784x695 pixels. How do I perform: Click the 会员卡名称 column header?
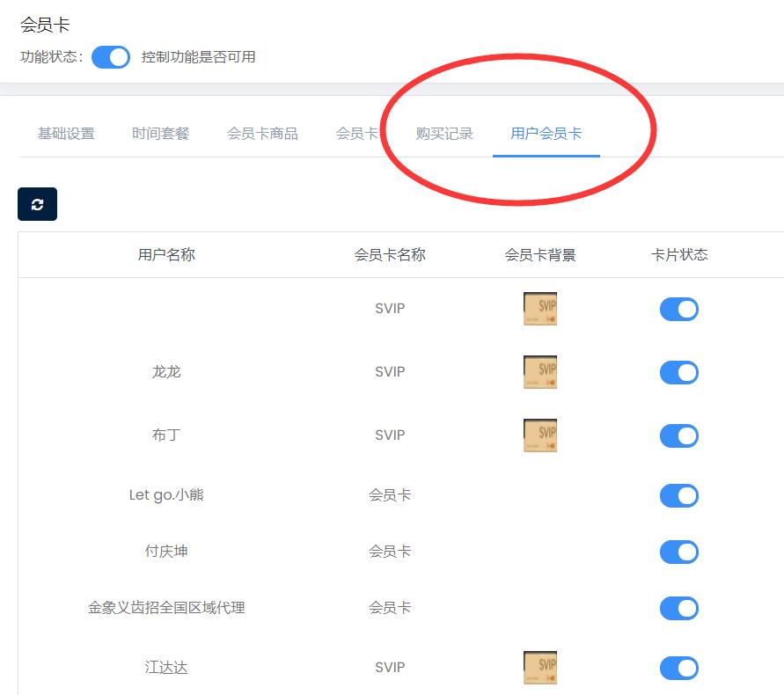[390, 254]
